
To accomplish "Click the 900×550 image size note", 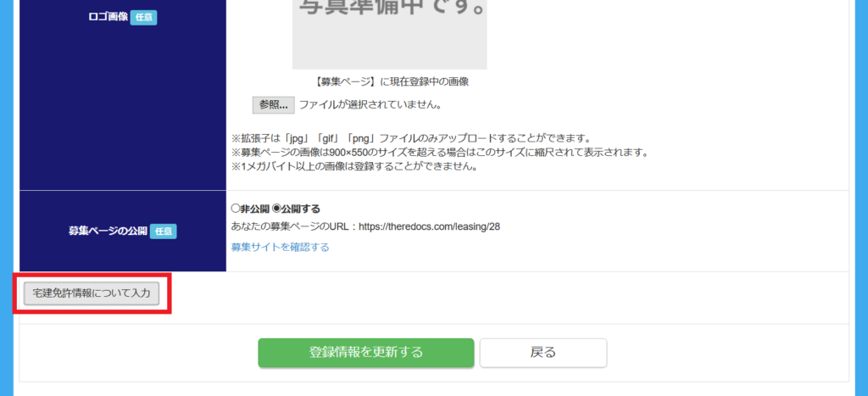I will 440,152.
